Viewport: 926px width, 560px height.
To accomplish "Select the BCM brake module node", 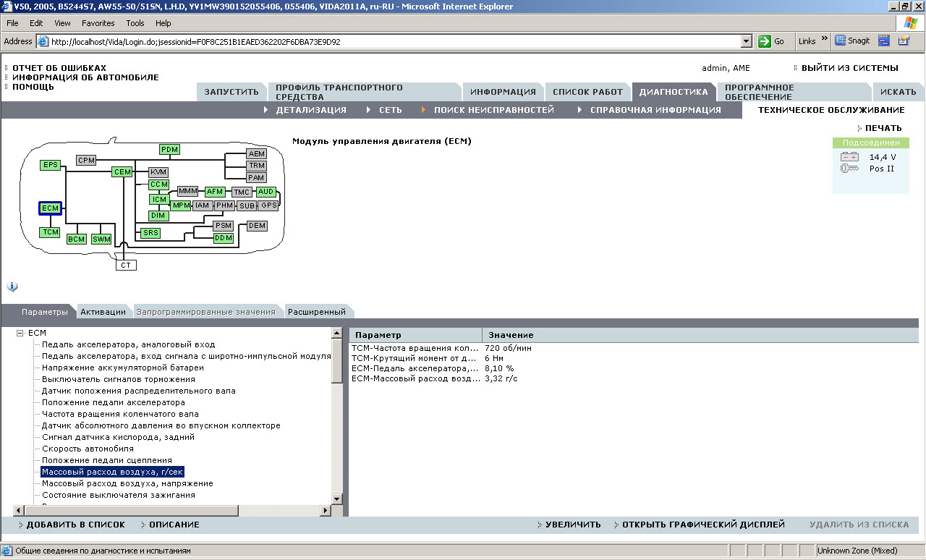I will point(76,239).
